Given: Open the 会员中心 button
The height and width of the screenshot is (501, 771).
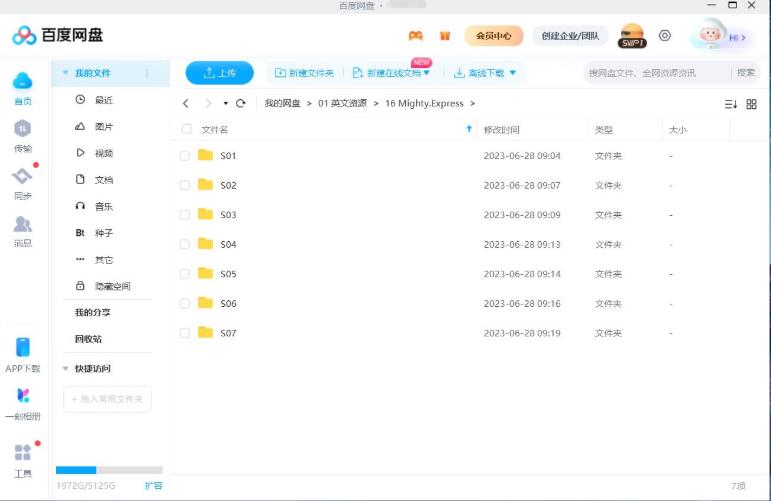Looking at the screenshot, I should (494, 35).
